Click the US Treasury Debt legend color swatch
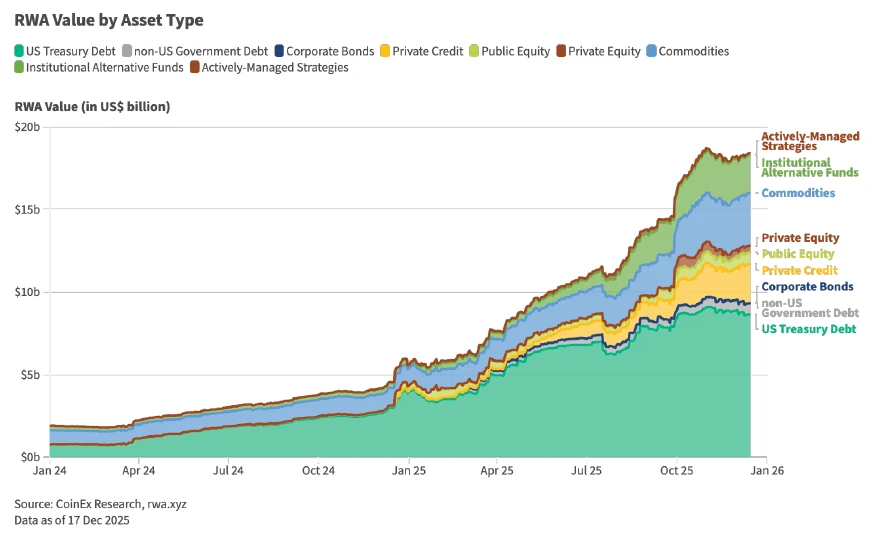The width and height of the screenshot is (874, 546). 19,51
